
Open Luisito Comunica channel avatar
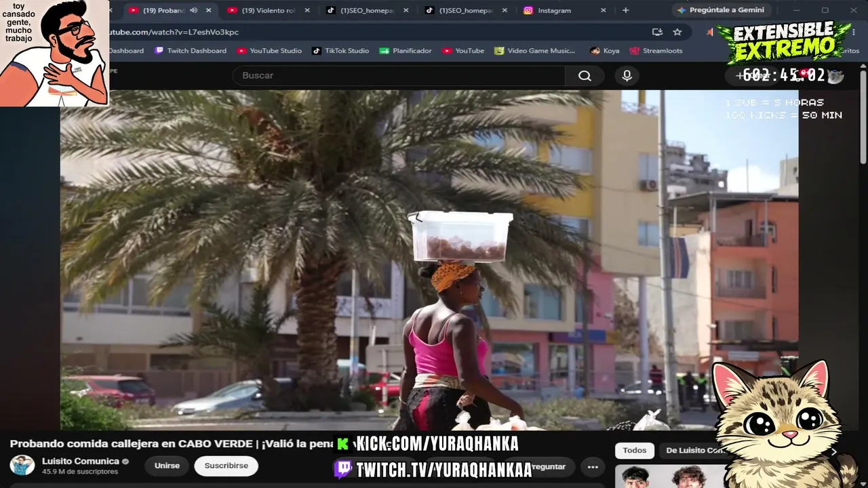click(22, 466)
